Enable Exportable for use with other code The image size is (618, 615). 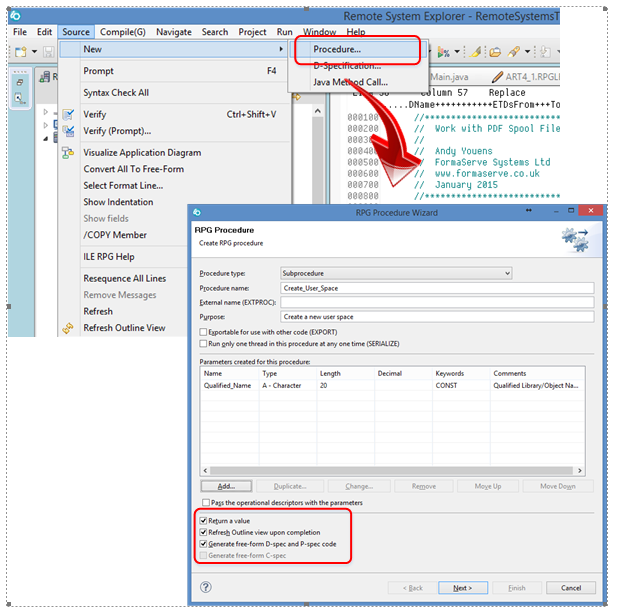204,331
